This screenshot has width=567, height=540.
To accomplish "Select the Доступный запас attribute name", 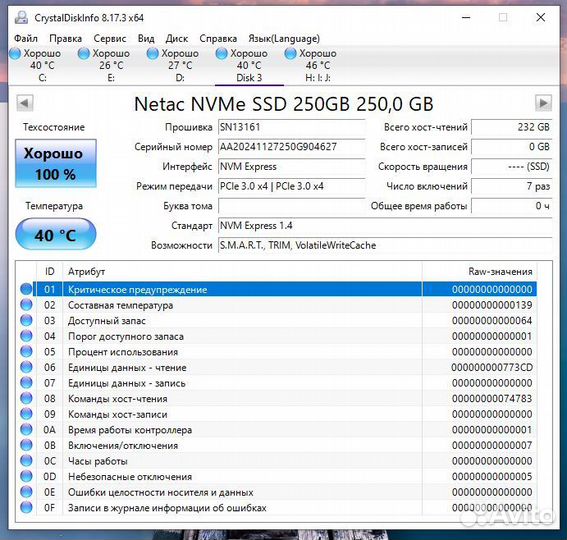I will tap(107, 321).
